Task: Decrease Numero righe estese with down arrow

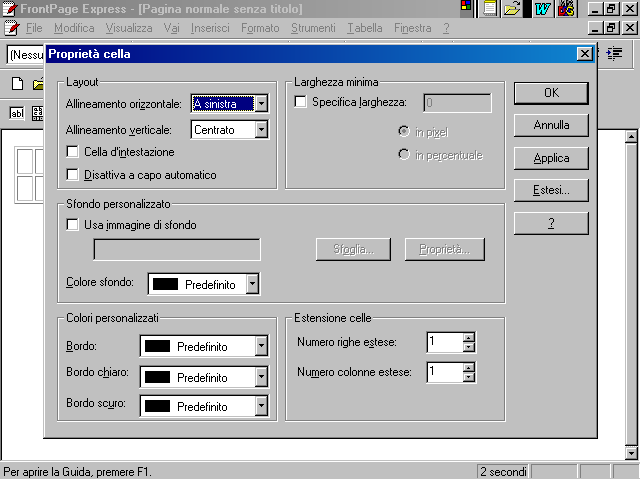Action: click(x=469, y=347)
